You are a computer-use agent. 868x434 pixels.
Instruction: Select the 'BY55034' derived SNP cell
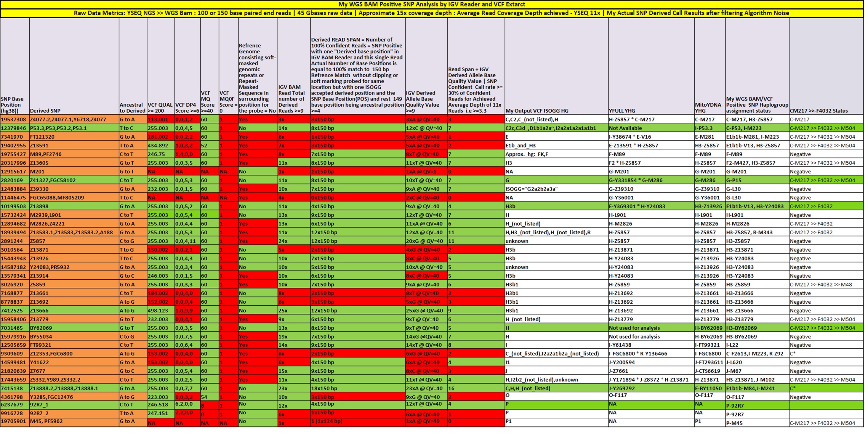74,337
